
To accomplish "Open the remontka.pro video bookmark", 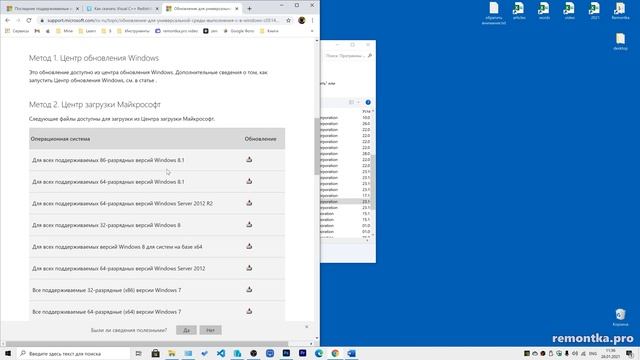I will pos(177,31).
